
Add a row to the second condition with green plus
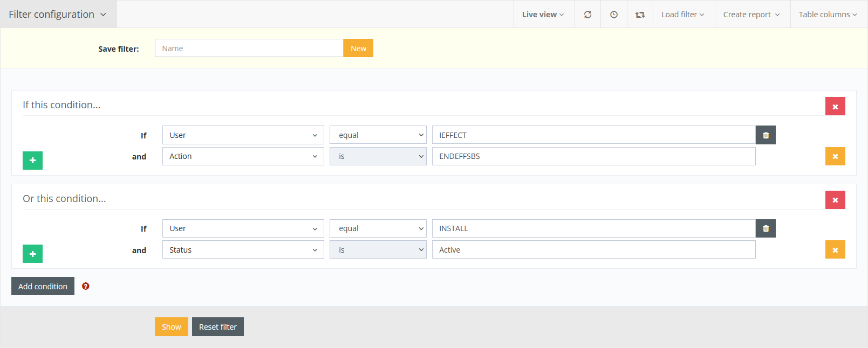32,254
